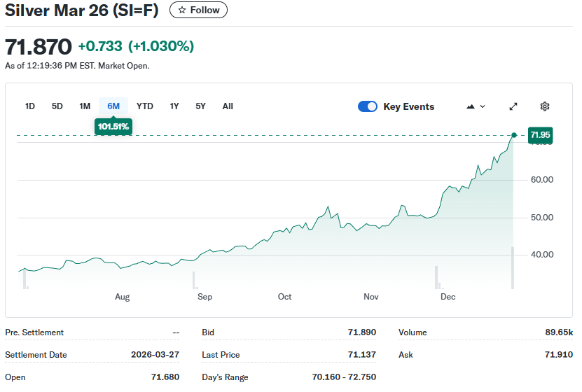This screenshot has width=582, height=392.
Task: Click the Sep axis label
Action: tap(205, 297)
